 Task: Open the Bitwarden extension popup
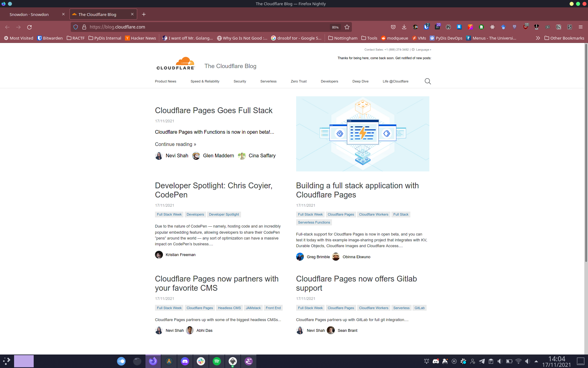tap(427, 27)
